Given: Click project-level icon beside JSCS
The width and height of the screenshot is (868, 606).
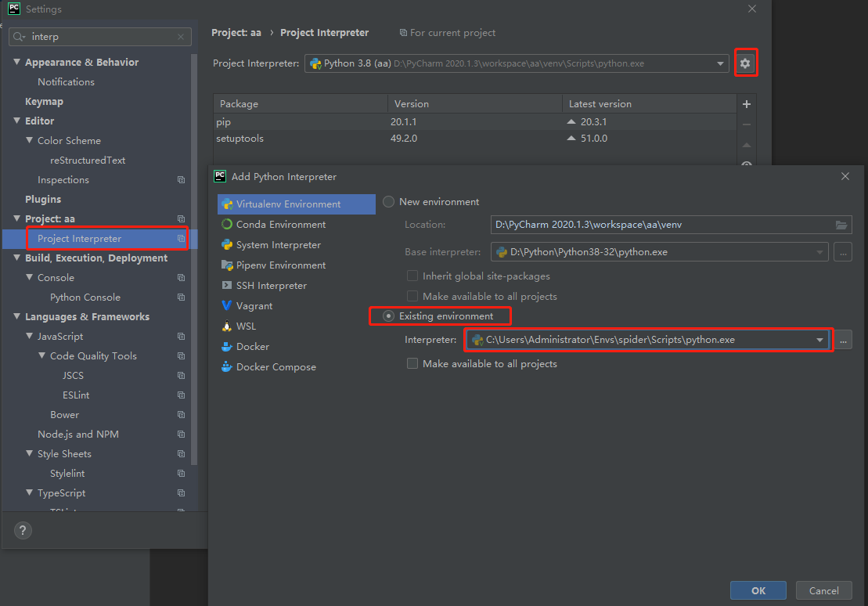Looking at the screenshot, I should tap(181, 376).
